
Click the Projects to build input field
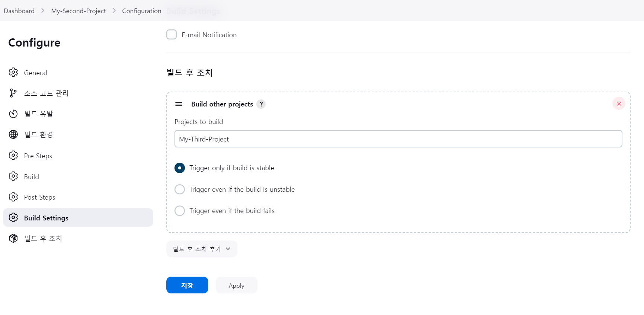(398, 139)
